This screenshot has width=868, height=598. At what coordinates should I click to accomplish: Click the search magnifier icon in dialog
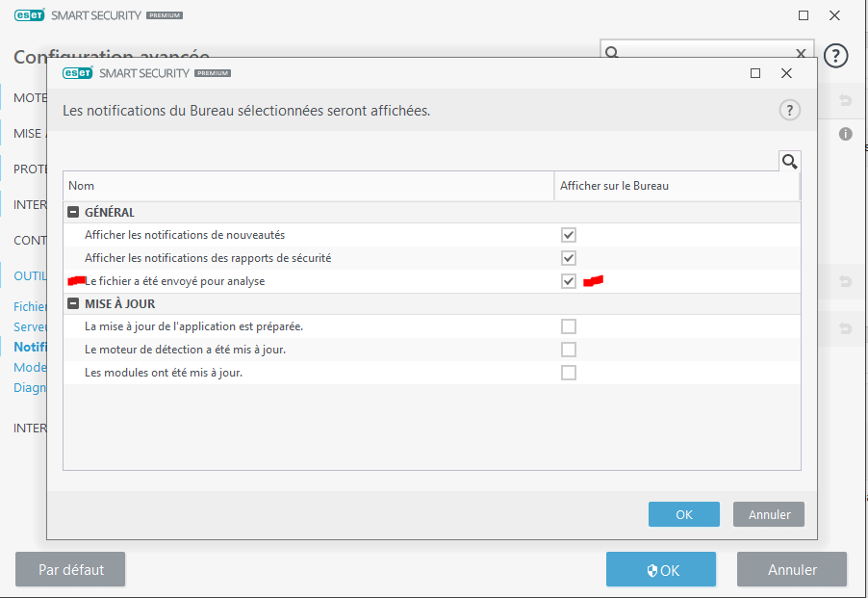[x=789, y=161]
